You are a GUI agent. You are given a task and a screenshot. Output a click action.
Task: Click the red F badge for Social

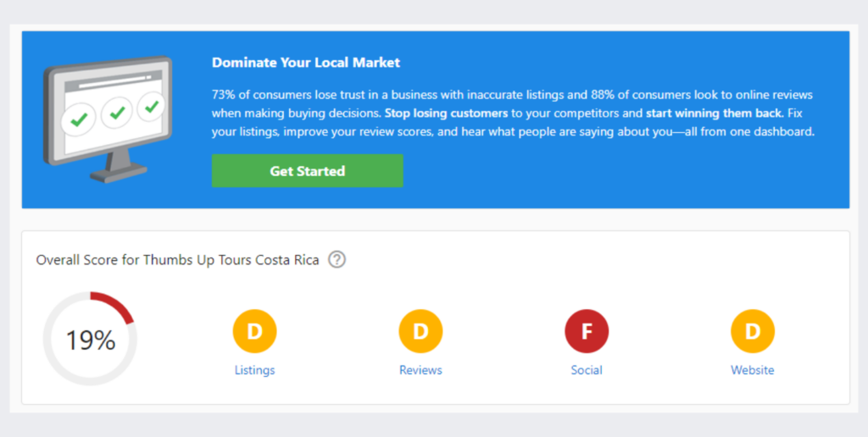[587, 331]
